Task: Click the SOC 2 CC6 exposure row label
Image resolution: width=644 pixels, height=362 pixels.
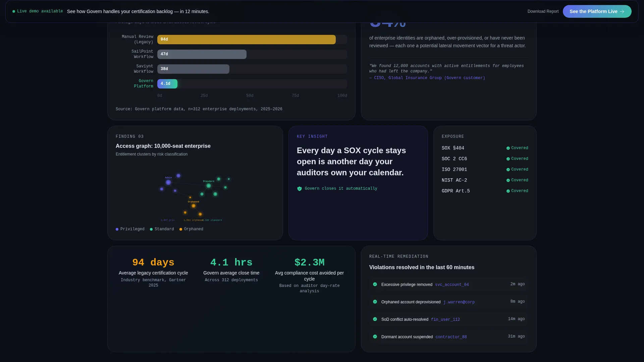Action: 454,159
